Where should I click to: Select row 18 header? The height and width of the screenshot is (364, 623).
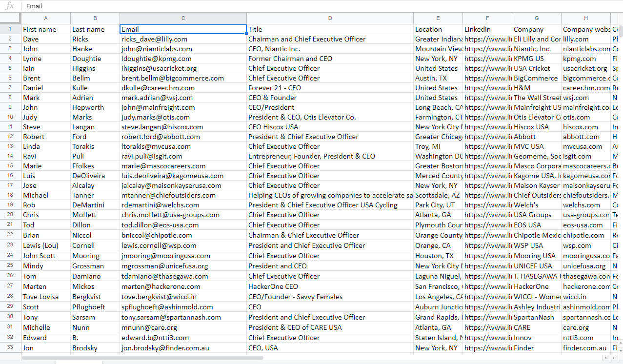click(10, 195)
